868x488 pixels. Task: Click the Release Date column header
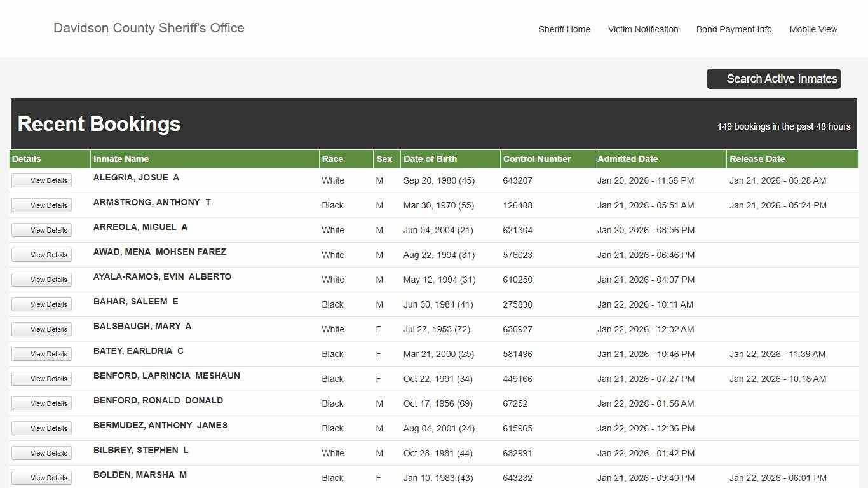coord(757,159)
